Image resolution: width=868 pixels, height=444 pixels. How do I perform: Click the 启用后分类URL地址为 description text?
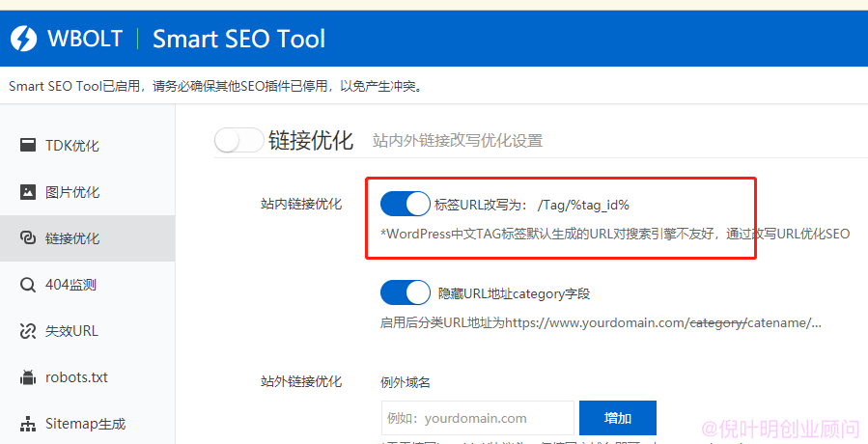click(x=601, y=322)
